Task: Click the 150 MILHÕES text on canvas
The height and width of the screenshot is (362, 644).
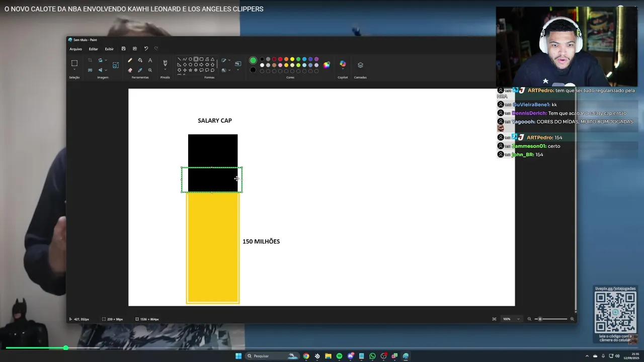Action: click(x=261, y=241)
